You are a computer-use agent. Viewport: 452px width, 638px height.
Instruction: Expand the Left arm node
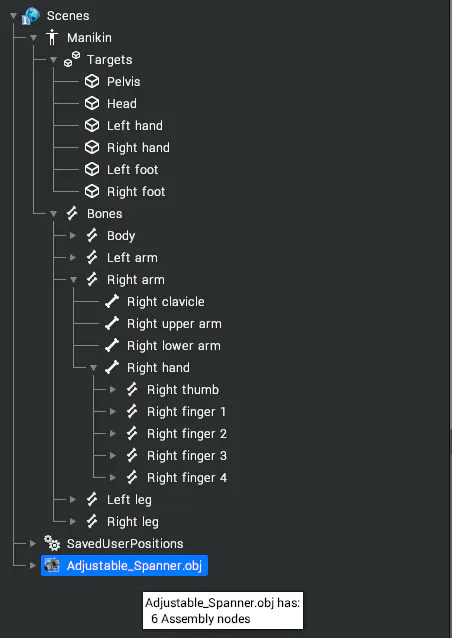click(x=73, y=257)
